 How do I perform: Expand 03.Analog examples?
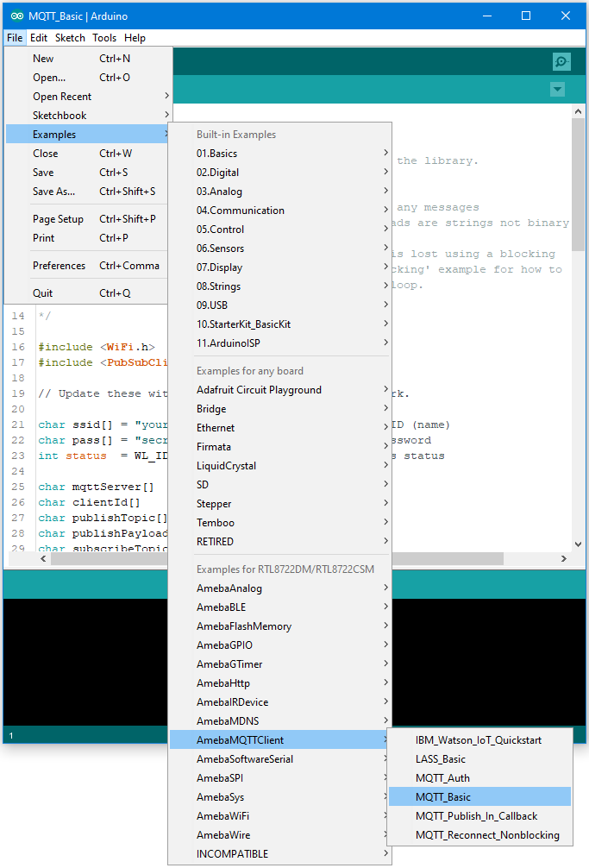[x=280, y=192]
